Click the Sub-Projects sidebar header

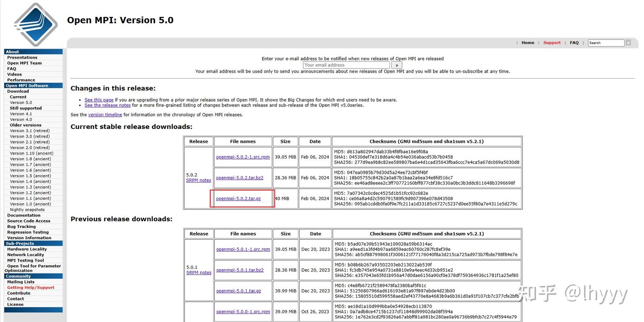click(34, 243)
